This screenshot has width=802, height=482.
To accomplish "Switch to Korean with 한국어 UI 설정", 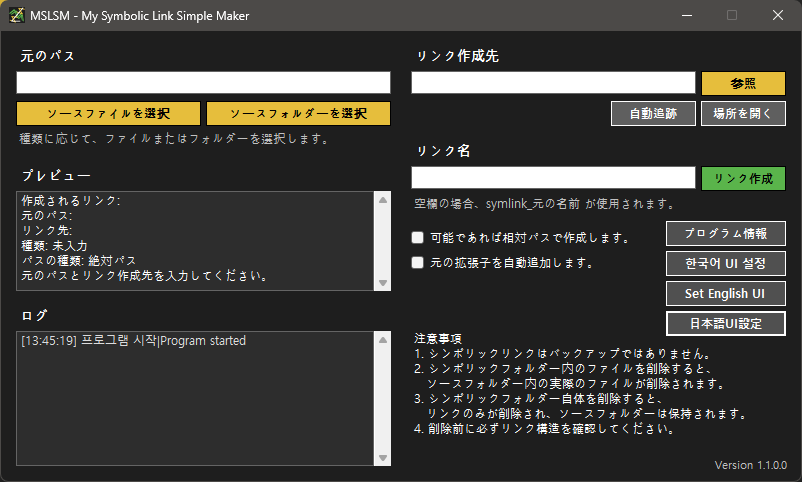I will [x=726, y=264].
